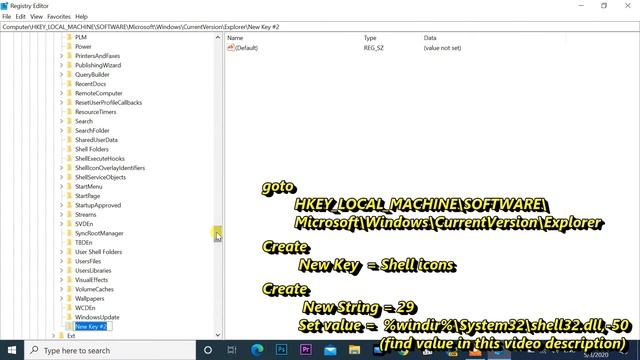This screenshot has width=640, height=360.
Task: Launch Microsoft Edge from taskbar
Action: (x=257, y=350)
